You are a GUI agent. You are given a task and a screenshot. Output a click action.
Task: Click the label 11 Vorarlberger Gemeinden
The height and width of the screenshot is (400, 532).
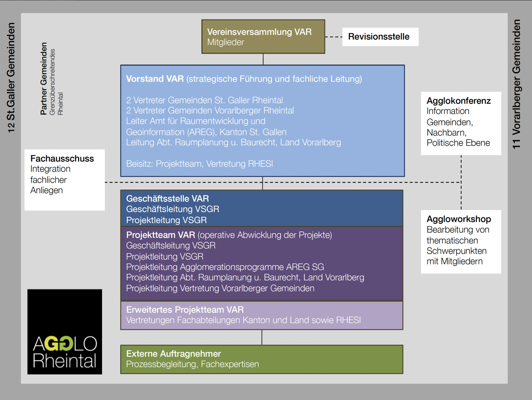[x=517, y=83]
